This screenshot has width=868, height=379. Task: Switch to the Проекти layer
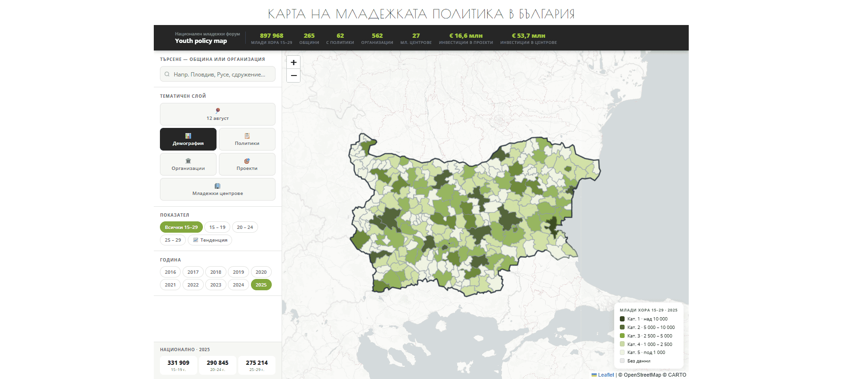tap(247, 164)
